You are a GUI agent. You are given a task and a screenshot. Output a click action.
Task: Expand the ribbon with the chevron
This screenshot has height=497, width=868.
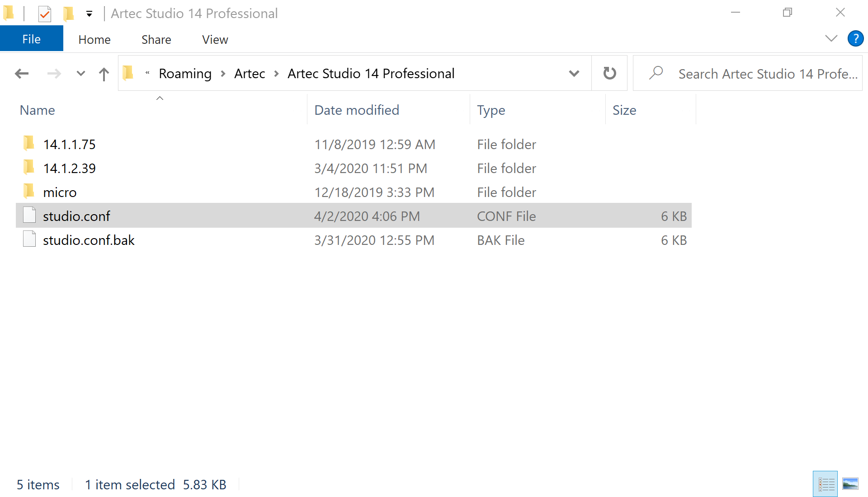tap(831, 38)
